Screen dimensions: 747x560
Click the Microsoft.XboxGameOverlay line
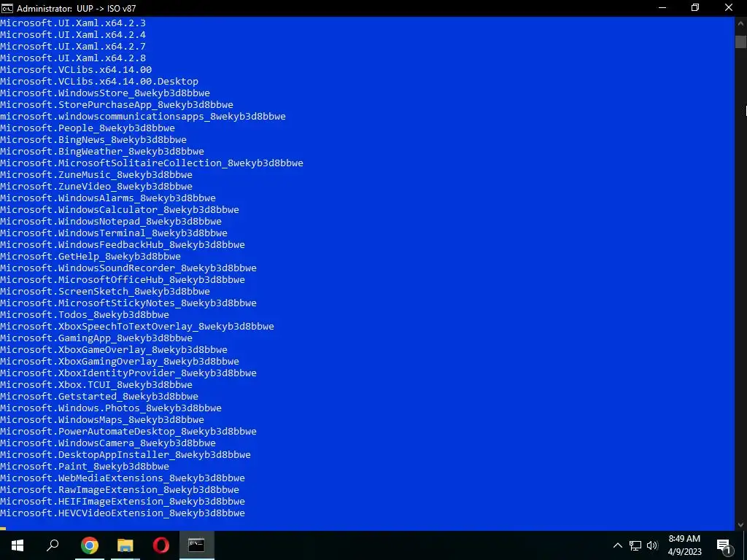click(114, 349)
